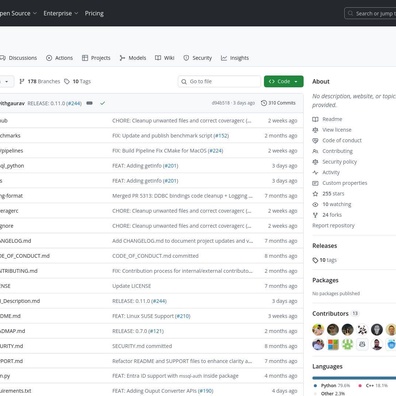
Task: Open the Report repository link
Action: tap(333, 226)
